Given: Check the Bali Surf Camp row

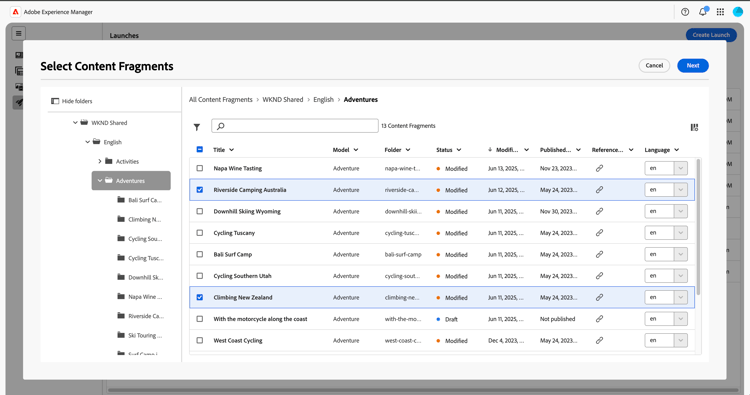Looking at the screenshot, I should [200, 254].
